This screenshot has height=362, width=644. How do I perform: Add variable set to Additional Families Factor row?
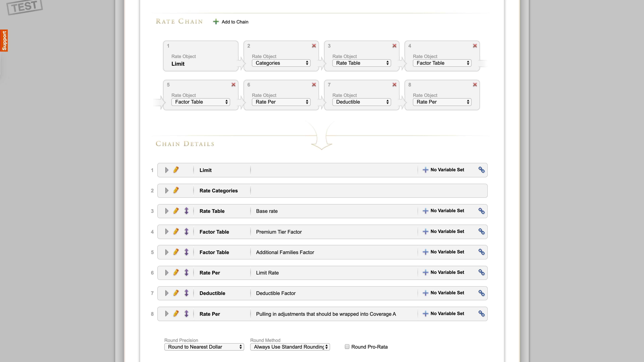tap(443, 252)
